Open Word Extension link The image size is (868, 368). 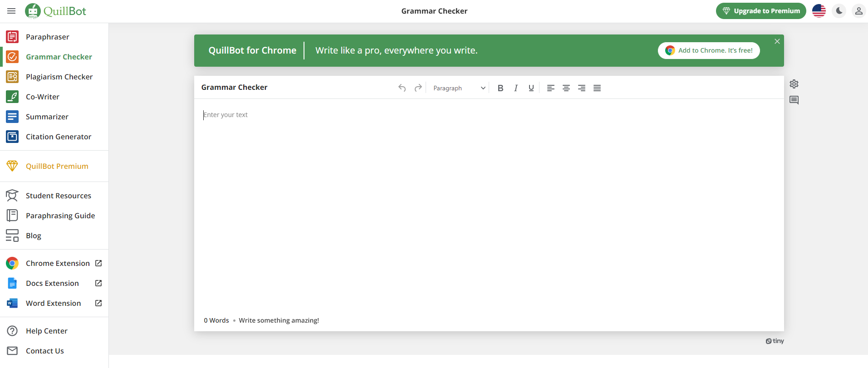tap(54, 303)
